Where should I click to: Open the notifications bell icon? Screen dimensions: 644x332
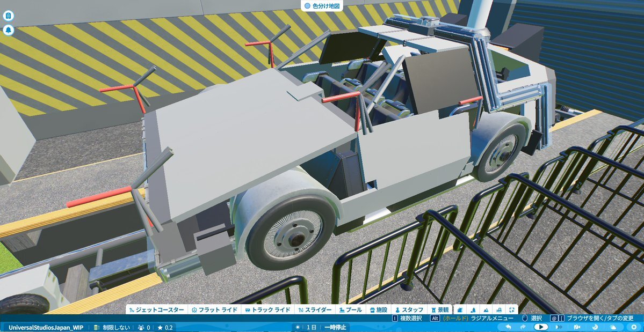click(x=8, y=30)
